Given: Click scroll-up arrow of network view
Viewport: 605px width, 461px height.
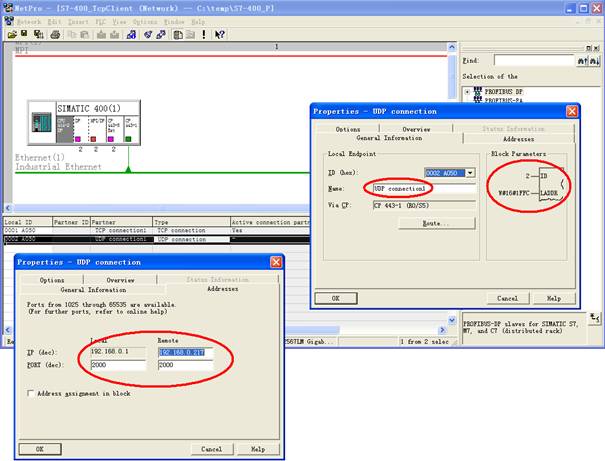Looking at the screenshot, I should (452, 47).
